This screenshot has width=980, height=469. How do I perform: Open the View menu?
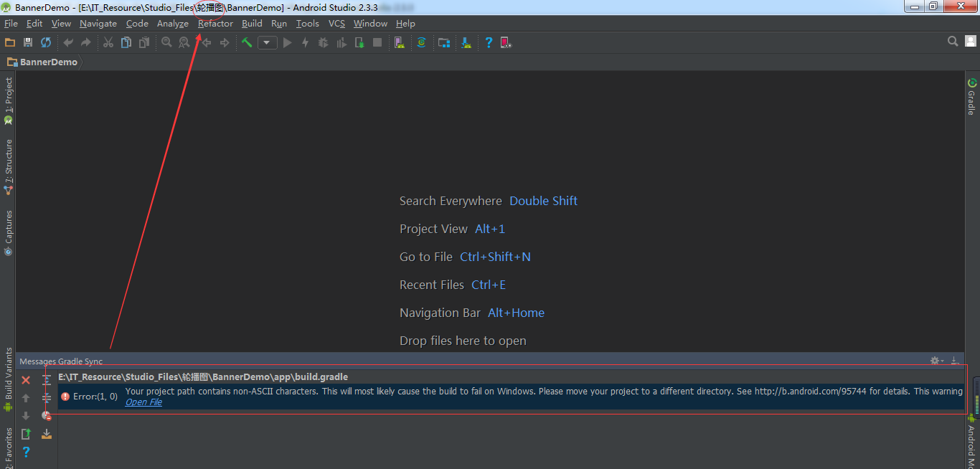(61, 24)
